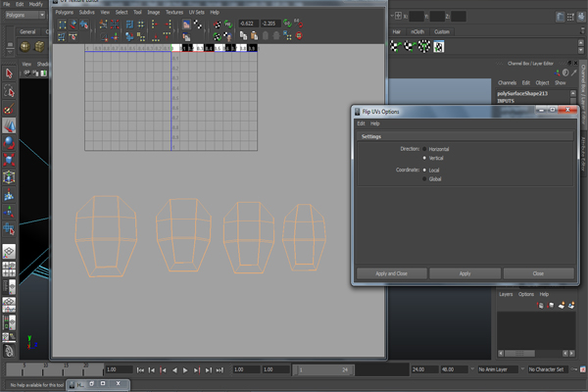Select the Universal Manipulator tool
Viewport: 588px width, 392px height.
tap(9, 177)
